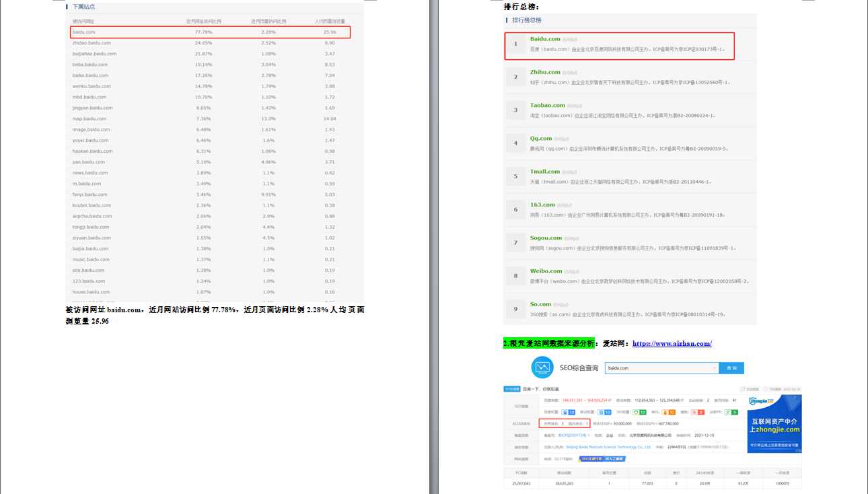
Task: Click the zhongjie.com banner advertisement
Action: (x=774, y=424)
